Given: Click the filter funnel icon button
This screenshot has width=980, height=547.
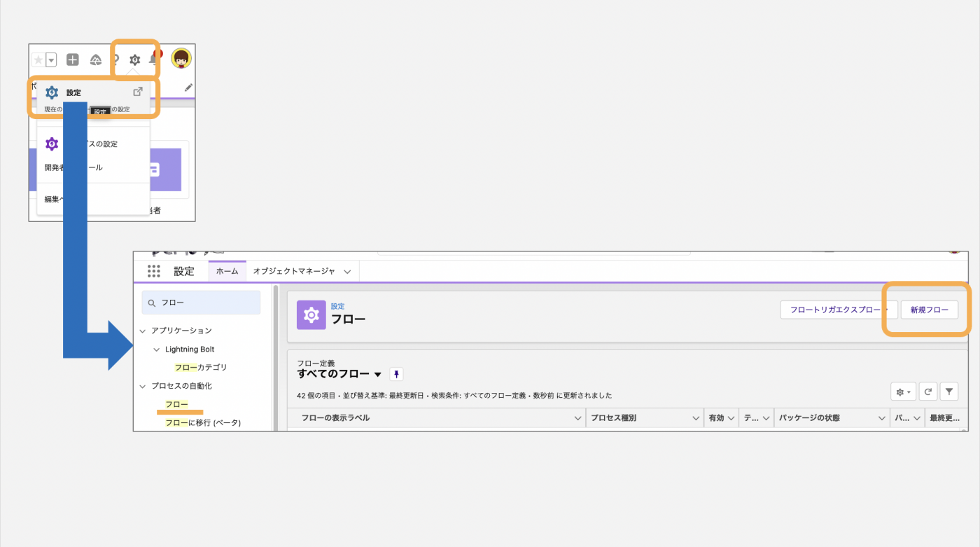Looking at the screenshot, I should (949, 392).
